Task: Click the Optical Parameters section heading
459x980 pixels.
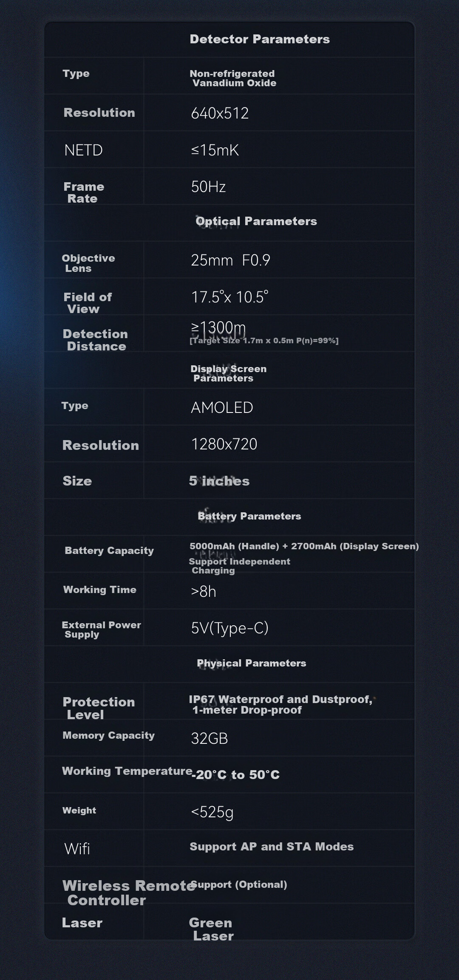Action: click(x=256, y=221)
